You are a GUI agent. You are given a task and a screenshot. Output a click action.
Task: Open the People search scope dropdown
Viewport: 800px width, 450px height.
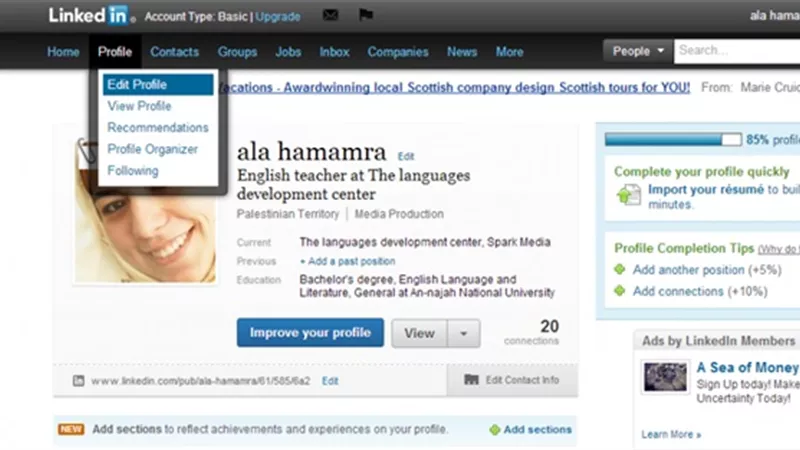pos(638,51)
